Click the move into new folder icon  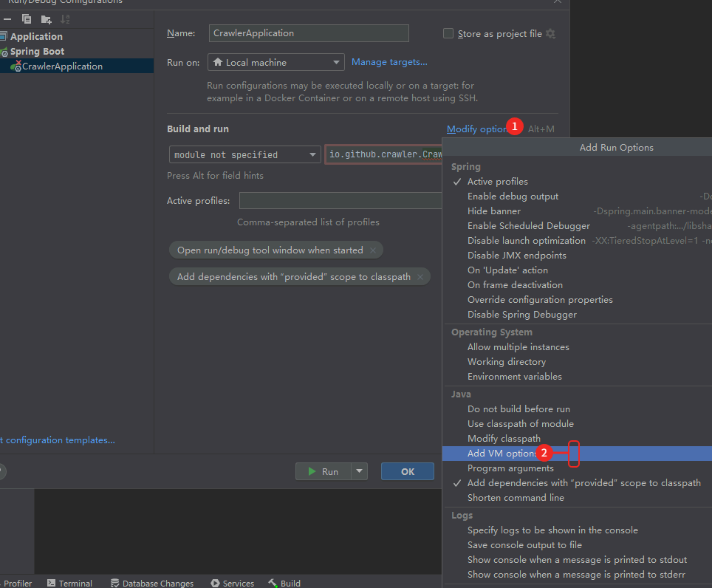point(46,19)
